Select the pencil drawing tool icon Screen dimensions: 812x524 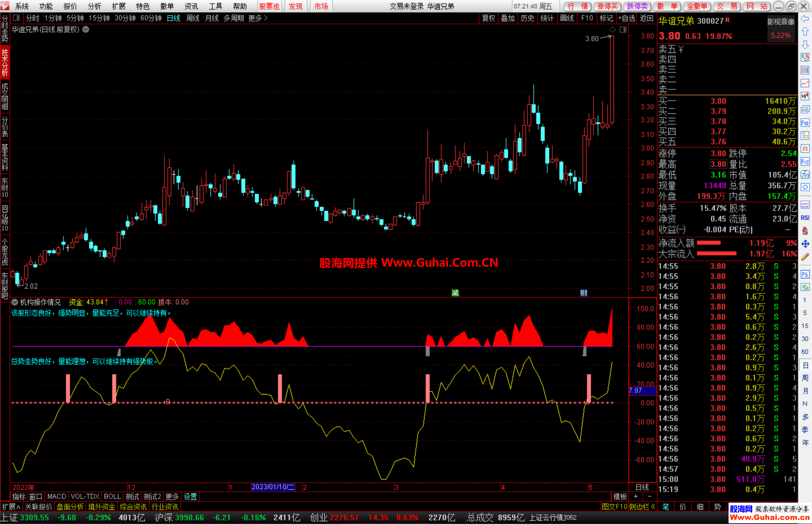click(x=805, y=257)
